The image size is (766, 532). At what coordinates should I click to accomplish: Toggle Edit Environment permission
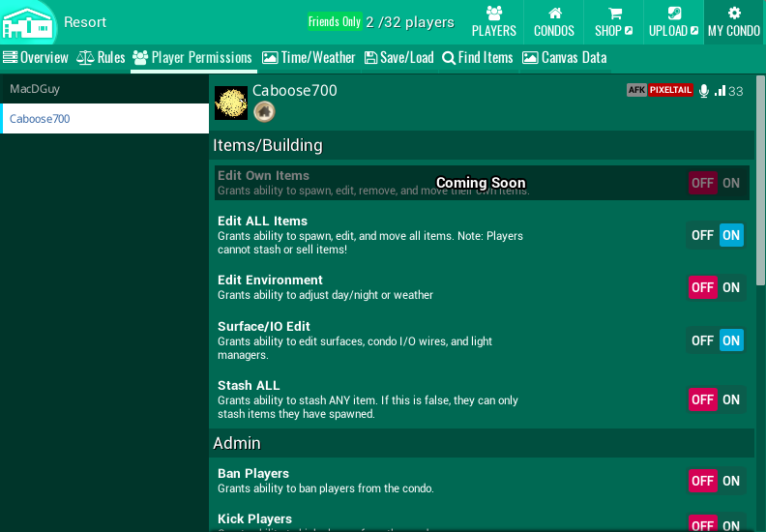717,287
